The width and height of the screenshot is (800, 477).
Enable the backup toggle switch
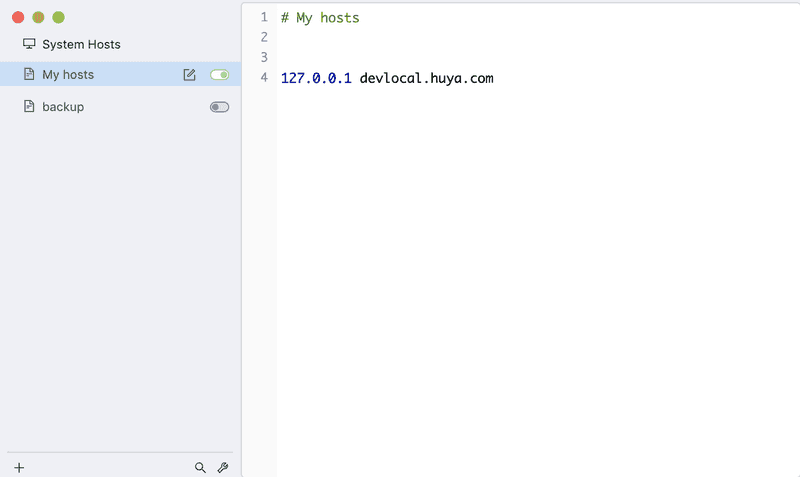coord(219,107)
